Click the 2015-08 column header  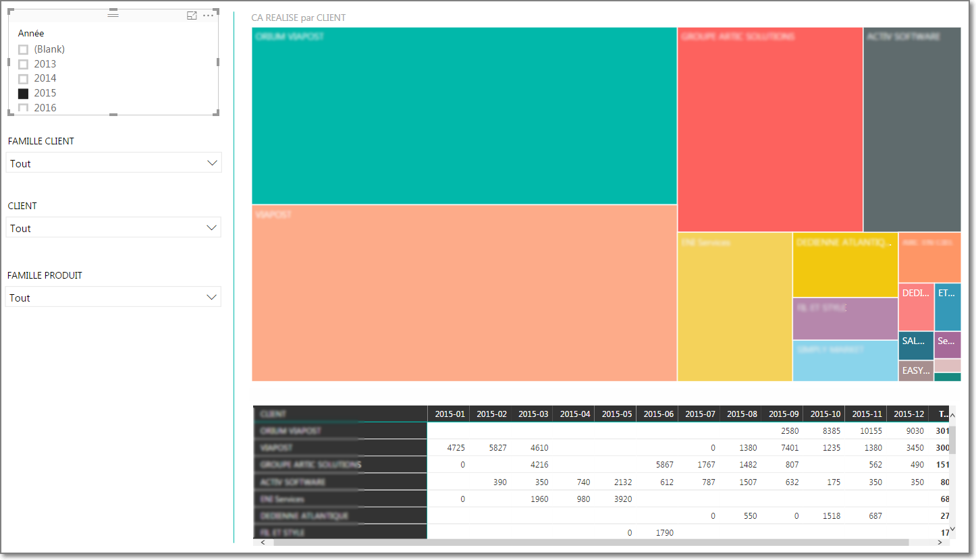[x=742, y=414]
